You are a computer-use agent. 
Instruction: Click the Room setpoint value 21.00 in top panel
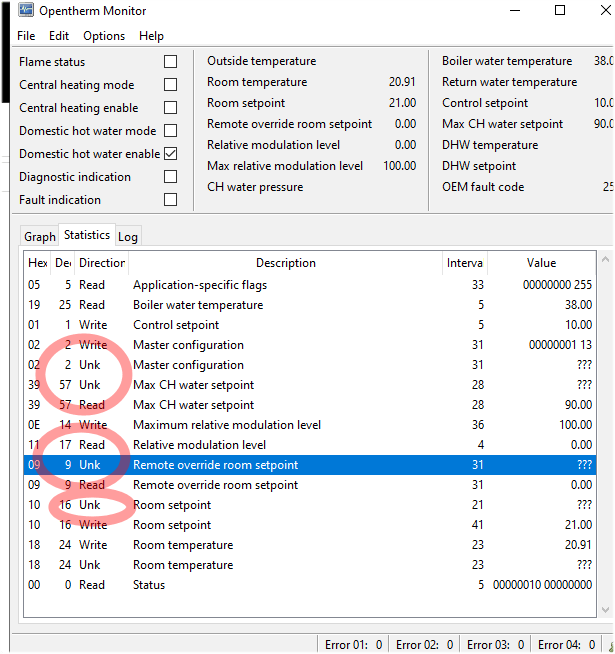coord(402,103)
